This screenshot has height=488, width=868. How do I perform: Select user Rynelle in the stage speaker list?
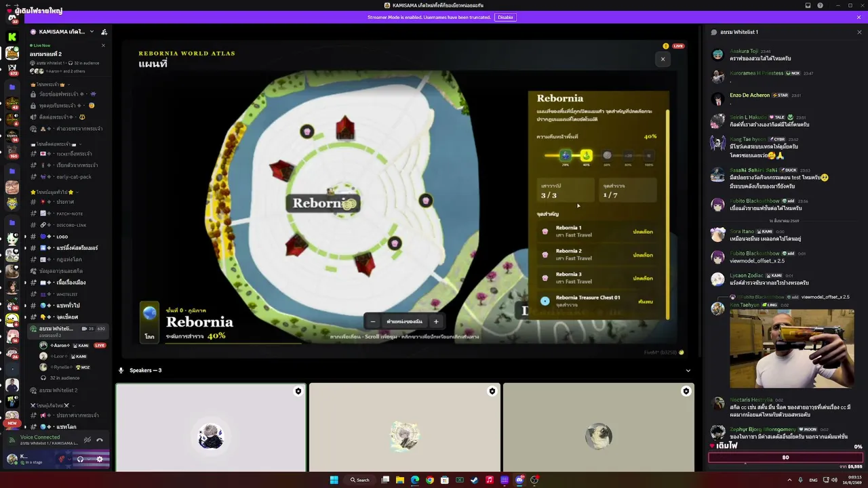[73, 367]
